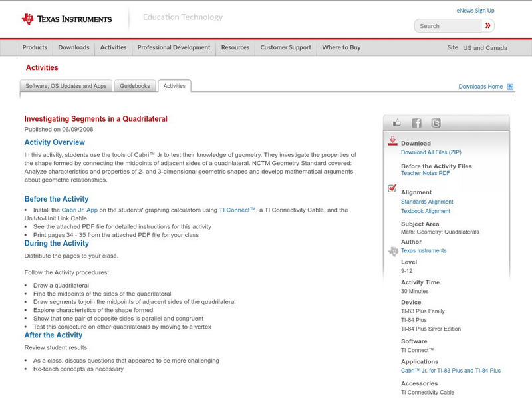The height and width of the screenshot is (398, 532).
Task: Click the 9-12 level value
Action: coord(406,271)
